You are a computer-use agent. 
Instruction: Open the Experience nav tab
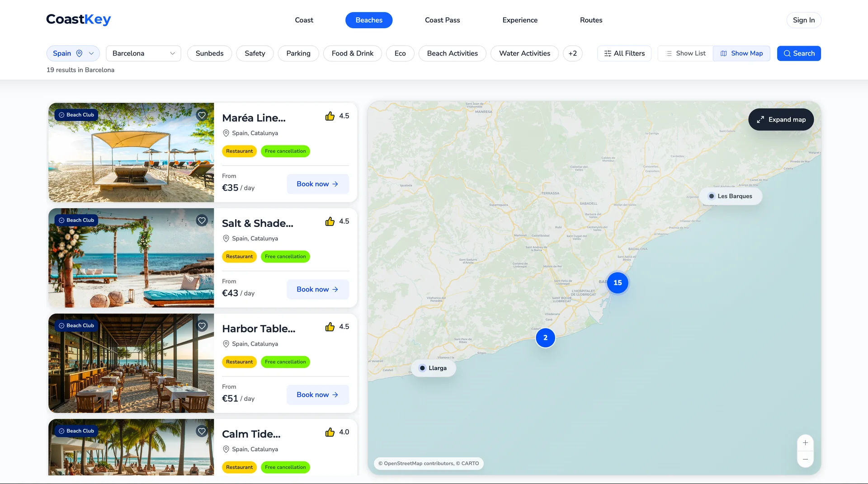pyautogui.click(x=520, y=20)
